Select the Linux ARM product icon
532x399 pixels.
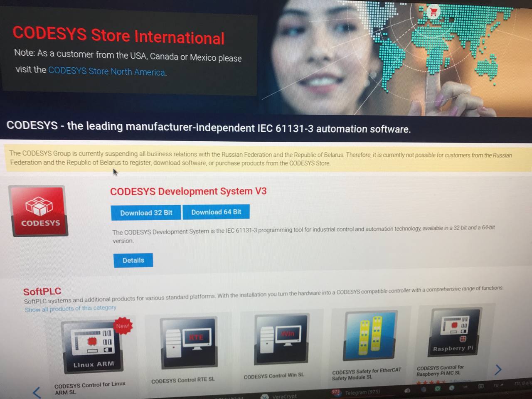[93, 347]
